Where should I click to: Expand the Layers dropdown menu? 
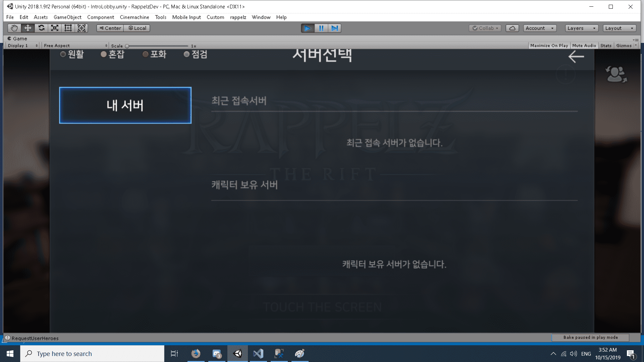581,28
